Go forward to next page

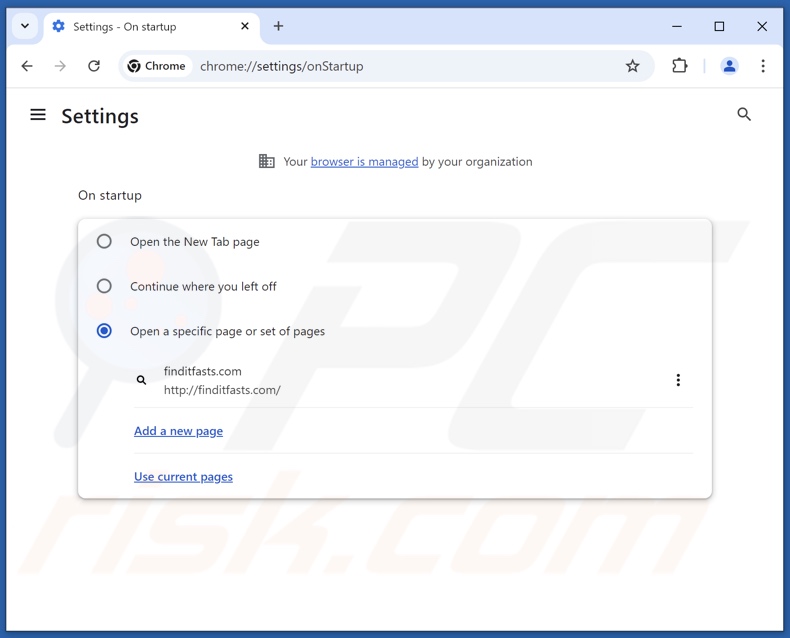[x=60, y=66]
